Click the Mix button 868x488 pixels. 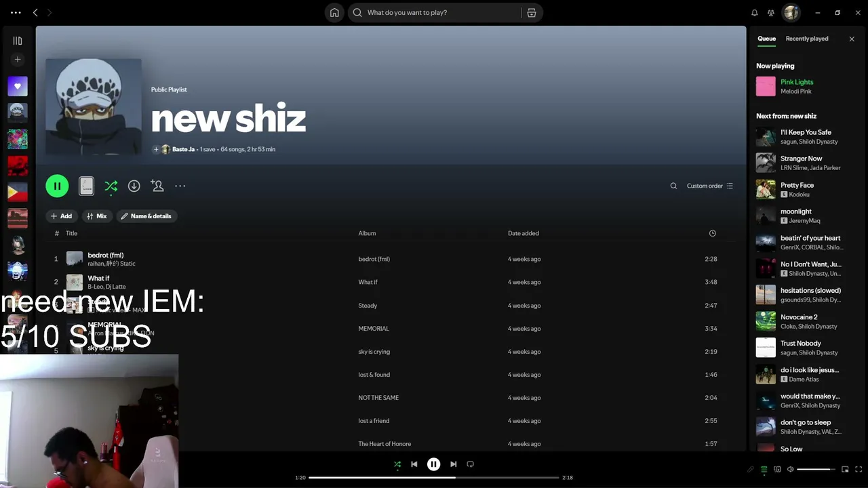[x=97, y=216]
